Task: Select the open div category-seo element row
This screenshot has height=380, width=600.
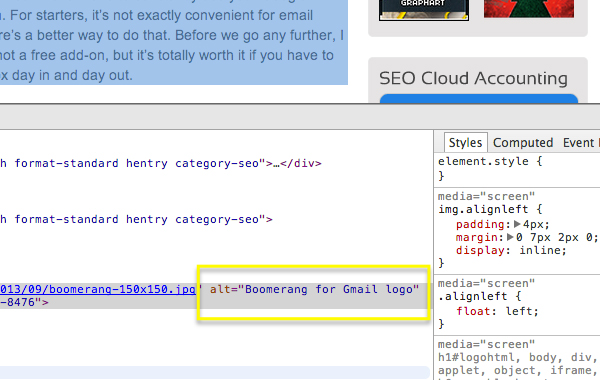Action: (x=136, y=219)
